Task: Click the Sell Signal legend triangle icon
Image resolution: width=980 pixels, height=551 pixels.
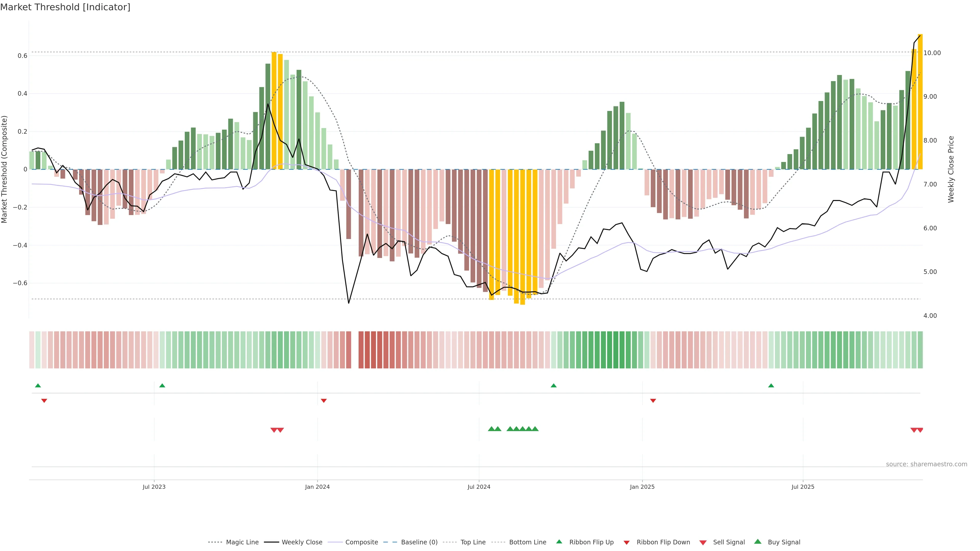Action: (x=703, y=543)
